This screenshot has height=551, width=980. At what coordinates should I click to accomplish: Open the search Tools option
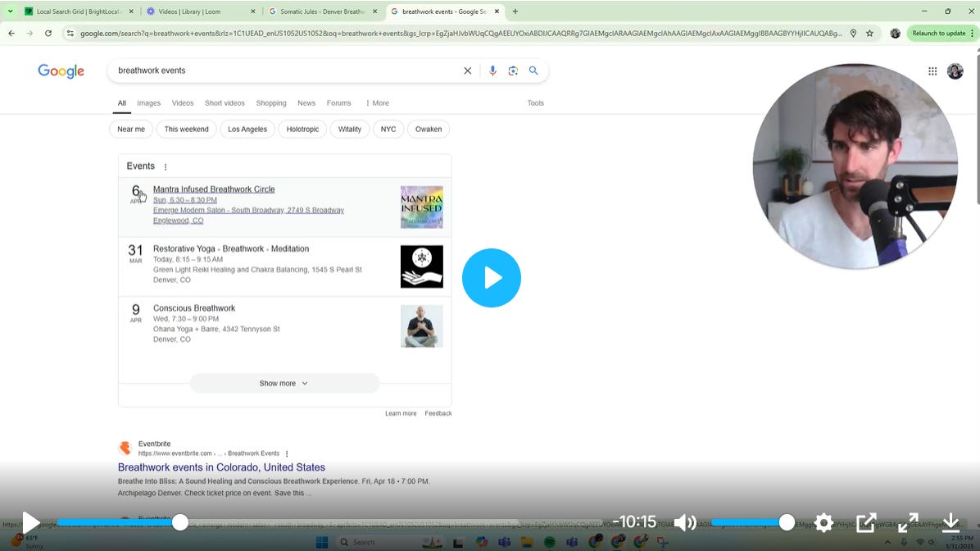click(536, 103)
